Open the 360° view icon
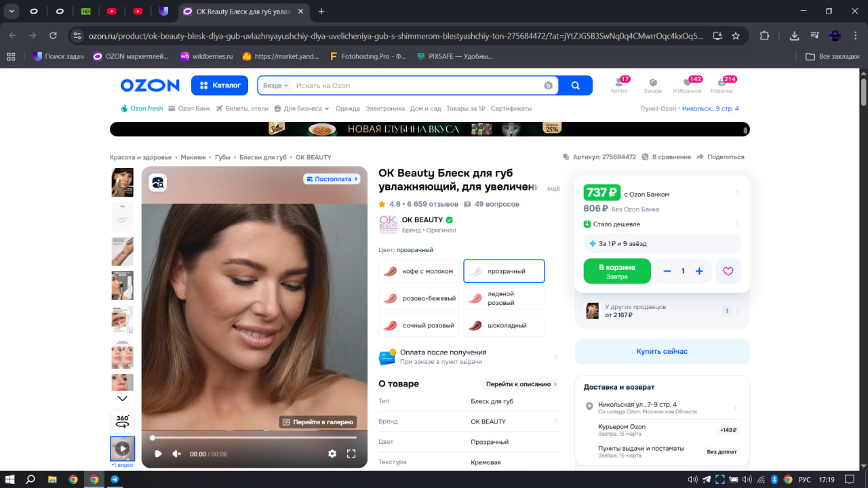The height and width of the screenshot is (488, 868). tap(123, 421)
